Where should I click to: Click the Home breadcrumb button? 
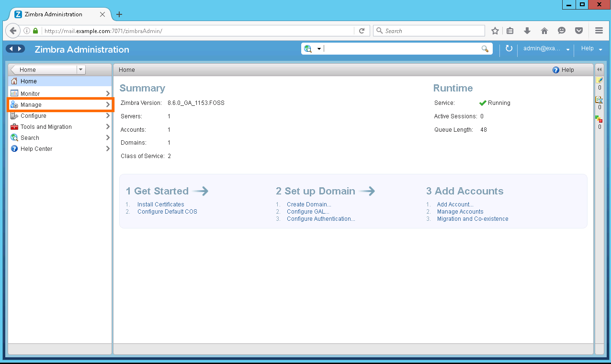tap(44, 70)
